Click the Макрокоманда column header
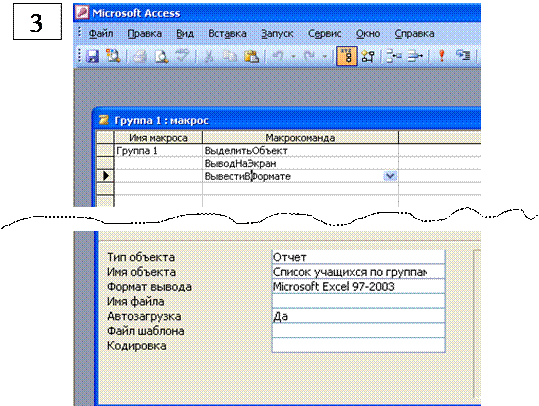The image size is (539, 406). [300, 138]
